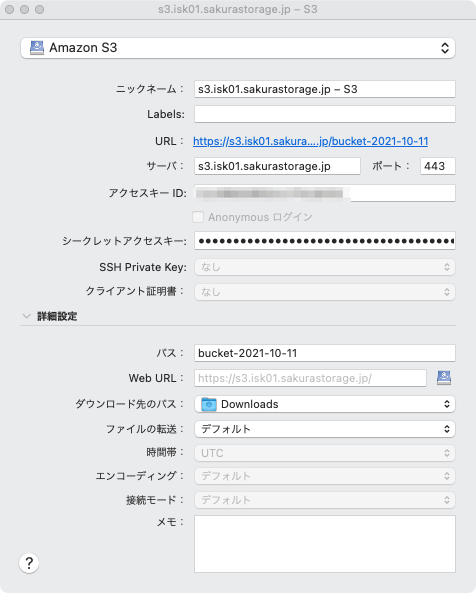Viewport: 476px width, 593px height.
Task: Click the アクセスキー ID field
Action: 325,193
